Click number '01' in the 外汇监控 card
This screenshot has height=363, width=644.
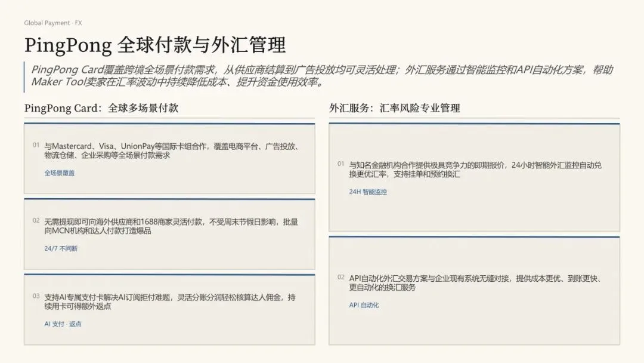tap(341, 164)
